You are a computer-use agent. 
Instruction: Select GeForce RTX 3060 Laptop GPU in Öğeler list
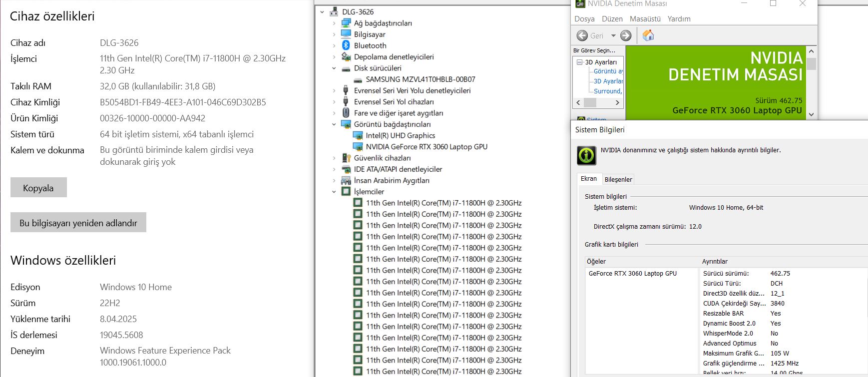[633, 274]
